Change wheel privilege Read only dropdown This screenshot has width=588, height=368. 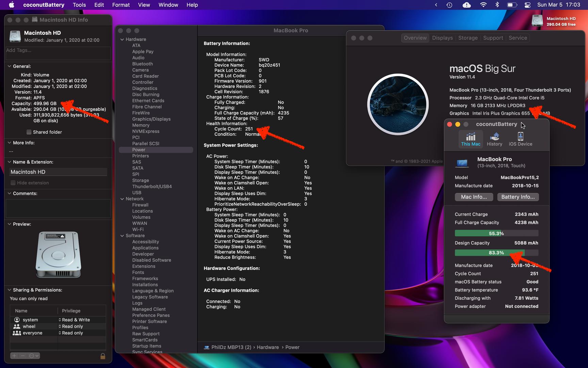pos(71,326)
